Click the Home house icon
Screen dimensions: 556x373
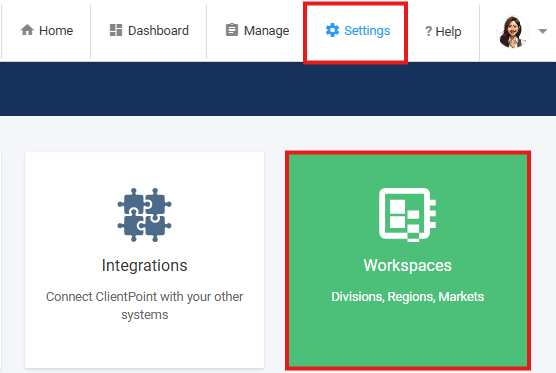point(27,30)
